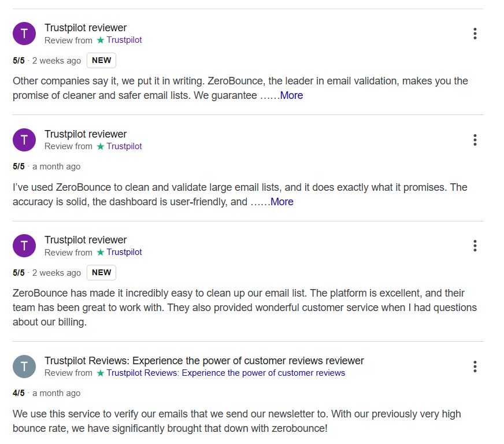Expand the user-friendly dashboard review via More
The height and width of the screenshot is (444, 504).
(282, 202)
